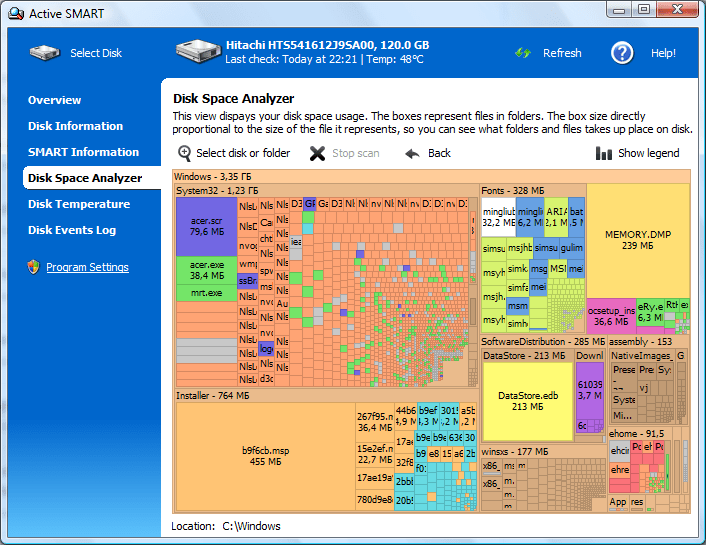Viewport: 706px width, 545px height.
Task: Select the ocsetup_ins 36,6 МБ box
Action: click(x=611, y=316)
